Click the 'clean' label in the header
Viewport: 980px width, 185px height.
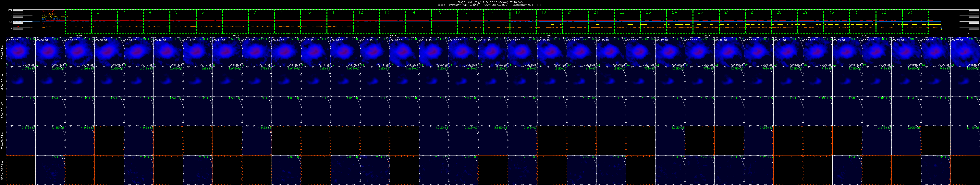(x=441, y=5)
